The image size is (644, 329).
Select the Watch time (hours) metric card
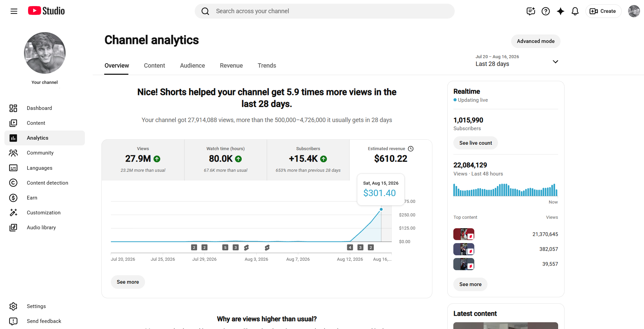coord(225,160)
